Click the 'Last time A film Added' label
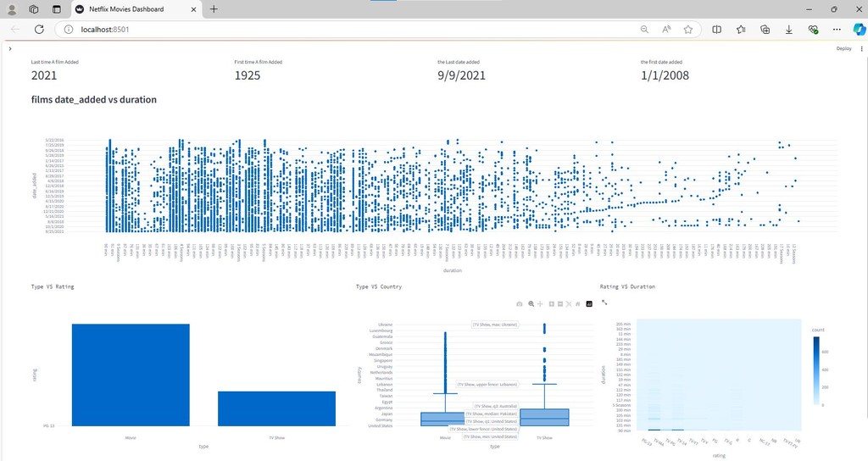Screen dimensions: 868x461 (55, 62)
